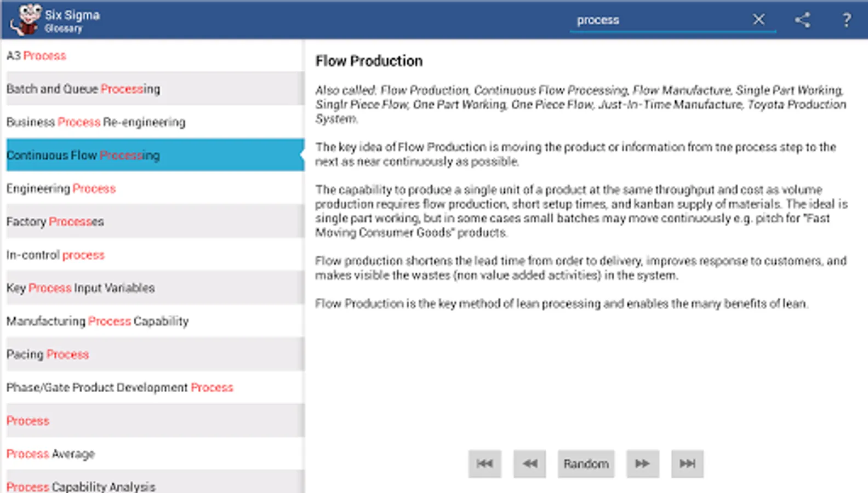Image resolution: width=868 pixels, height=493 pixels.
Task: Jump to the last glossary entry
Action: tap(687, 463)
